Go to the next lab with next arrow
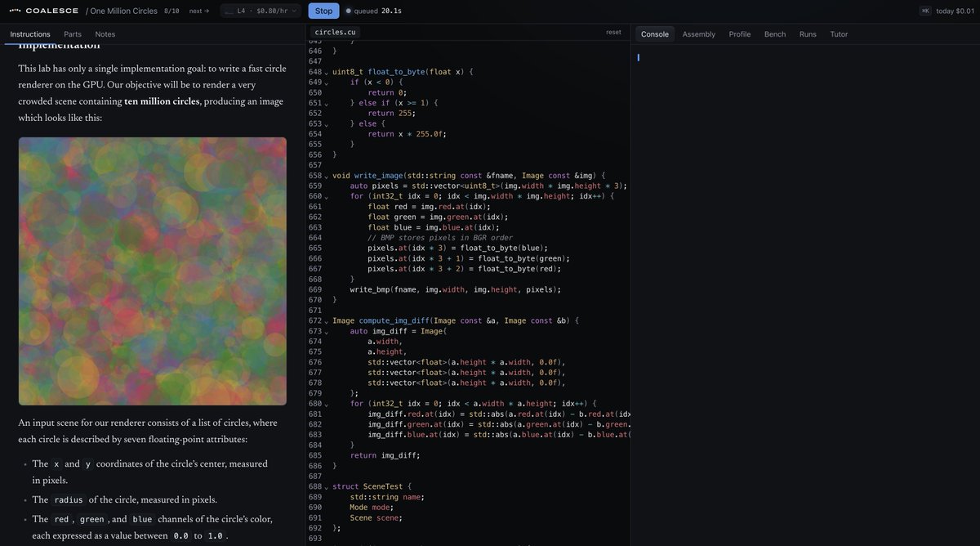Screen dimensions: 980x546 click(x=198, y=11)
